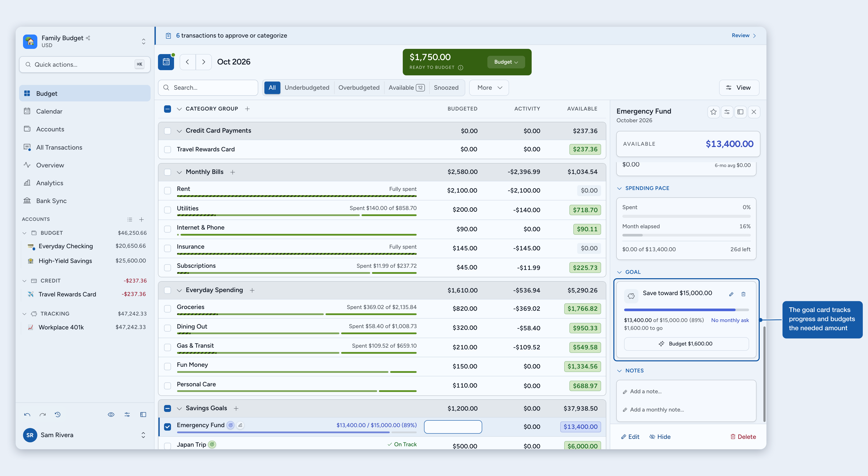Uncheck the Emergency Fund checkbox

point(168,427)
